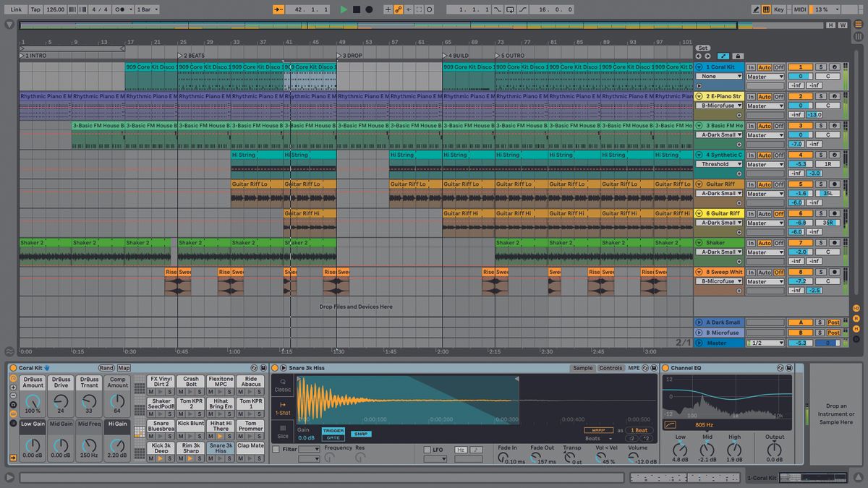Viewport: 868px width, 488px height.
Task: Enable the Follow playback arrow icon
Action: click(x=278, y=9)
